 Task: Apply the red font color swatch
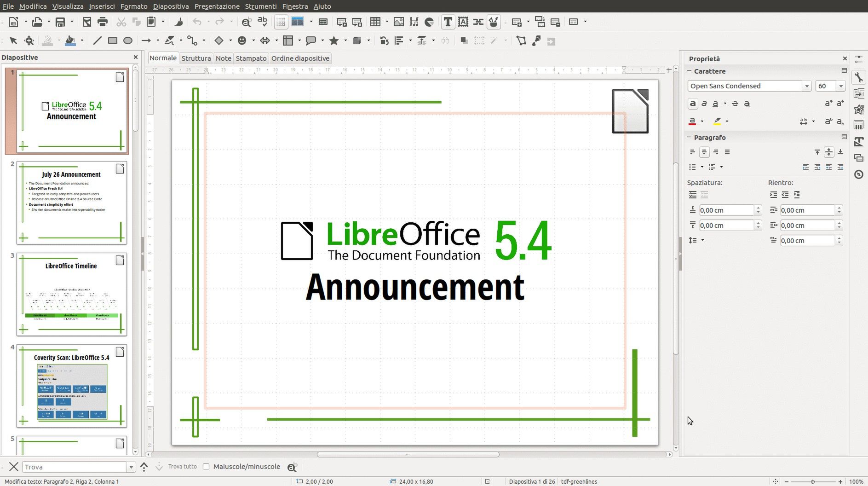point(692,121)
